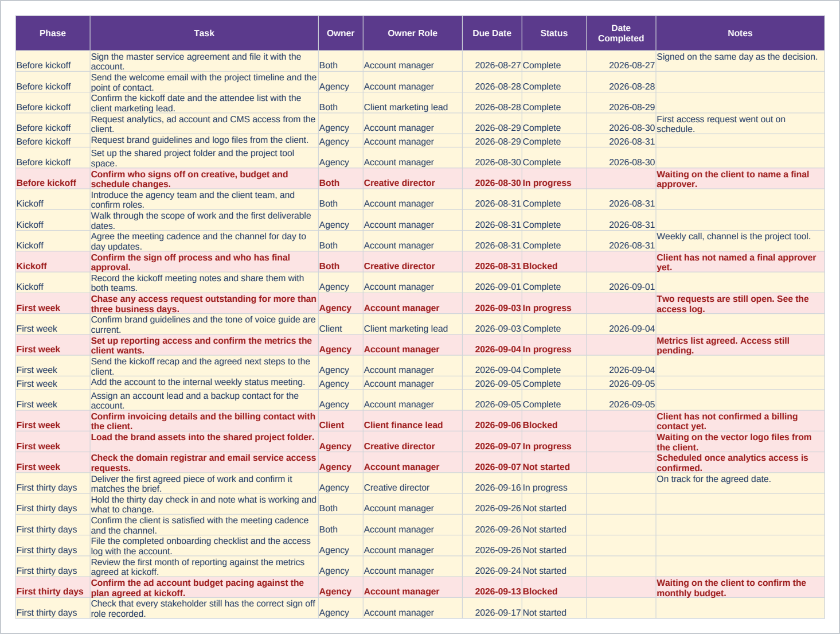Select task 'Hold the thirty day check in'
The image size is (840, 634).
[x=204, y=504]
